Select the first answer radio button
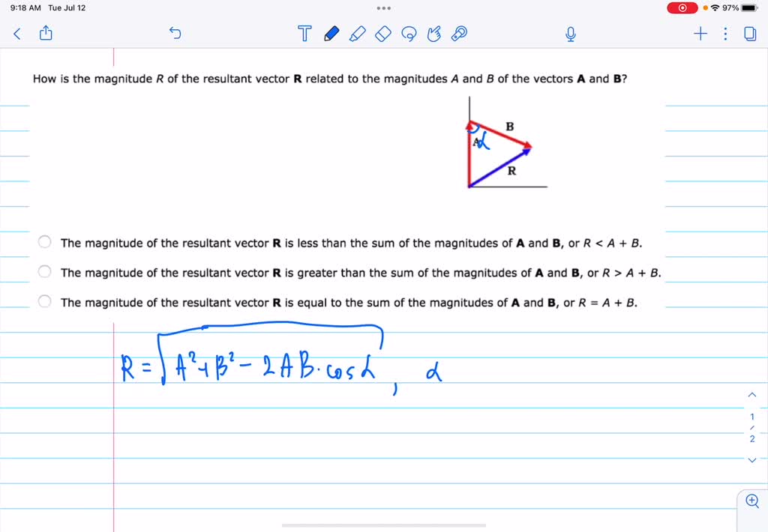Screen dimensions: 768x532 [x=44, y=242]
